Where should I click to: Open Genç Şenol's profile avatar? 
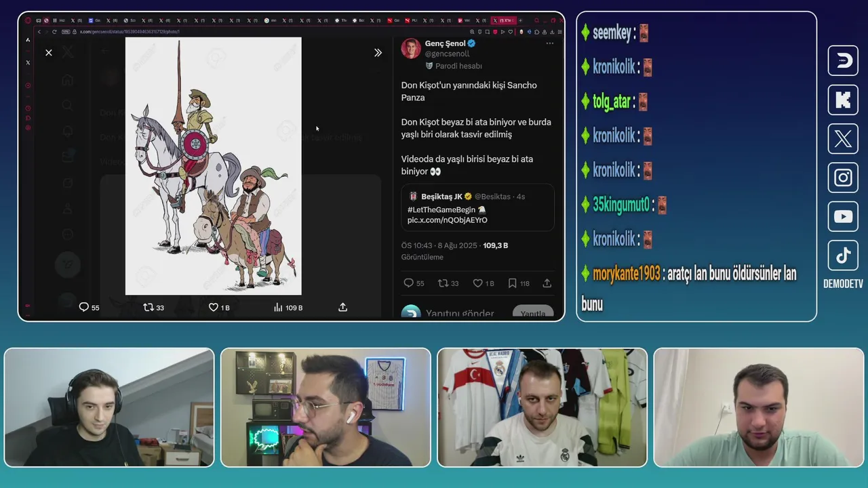pos(411,49)
